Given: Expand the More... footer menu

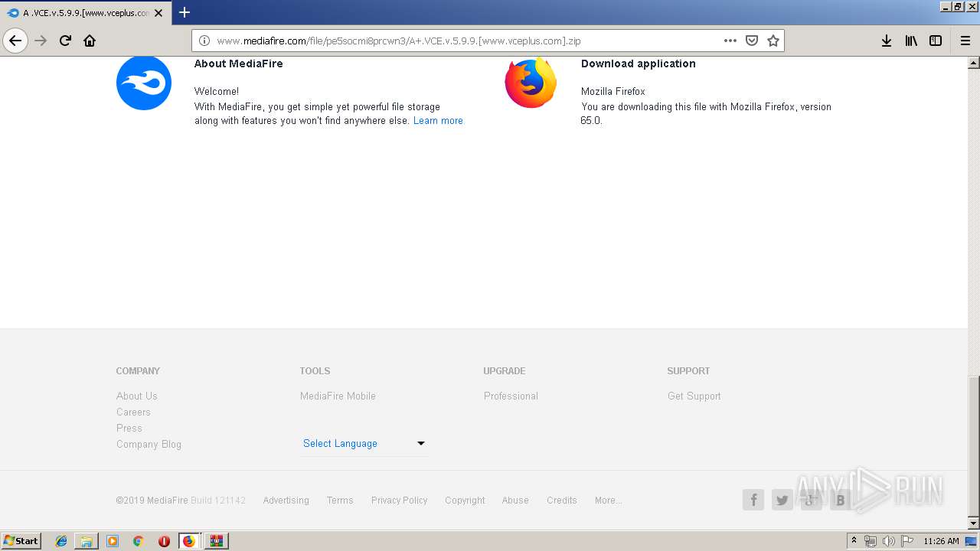Looking at the screenshot, I should pos(608,500).
